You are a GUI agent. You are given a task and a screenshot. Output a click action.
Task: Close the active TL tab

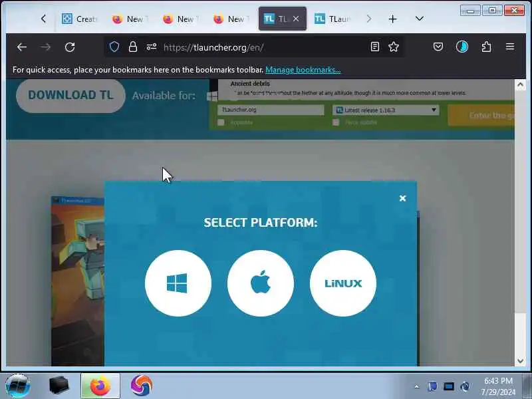click(x=296, y=19)
